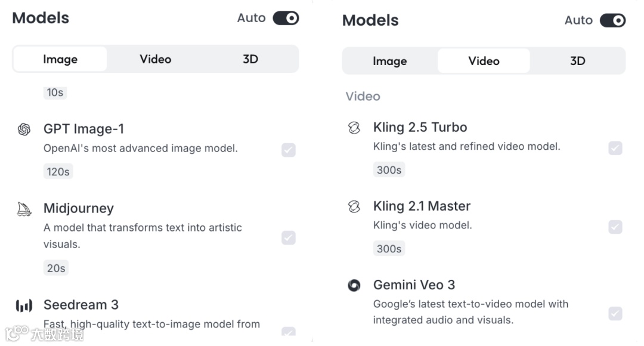Click the OpenAI logo beside GPT Image-1
The width and height of the screenshot is (644, 346).
point(24,129)
